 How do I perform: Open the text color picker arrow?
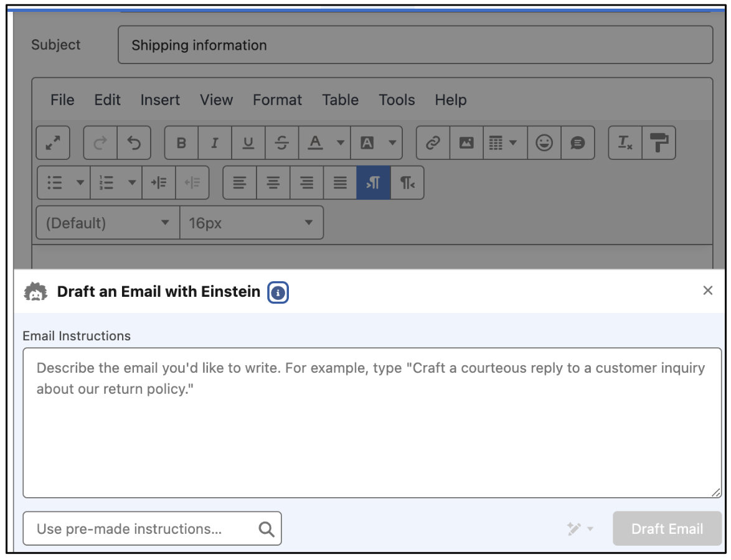click(341, 143)
